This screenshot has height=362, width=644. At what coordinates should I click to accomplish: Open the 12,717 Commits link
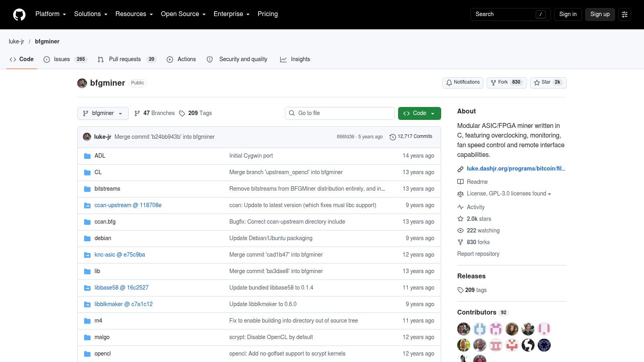pyautogui.click(x=411, y=137)
